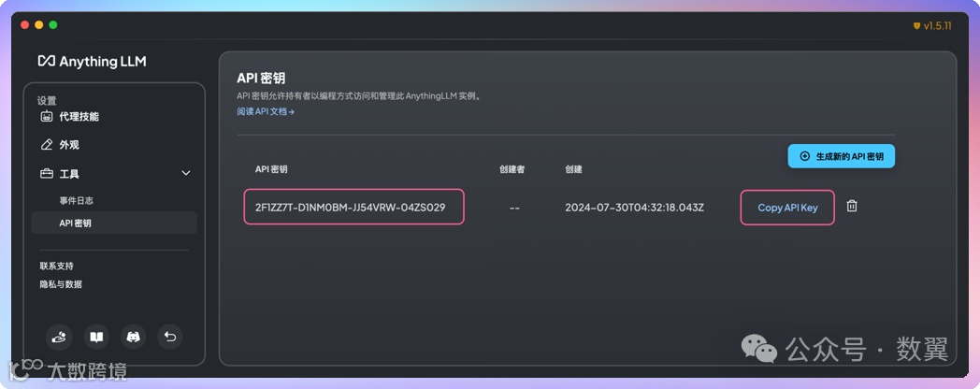Click the AnythingLLM logo
This screenshot has width=980, height=389.
[x=92, y=62]
